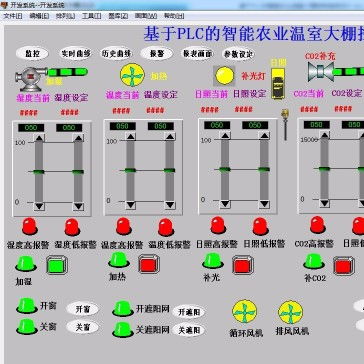Click the 温度设定 slider green handle
Screen dimensions: 364x364
click(170, 170)
